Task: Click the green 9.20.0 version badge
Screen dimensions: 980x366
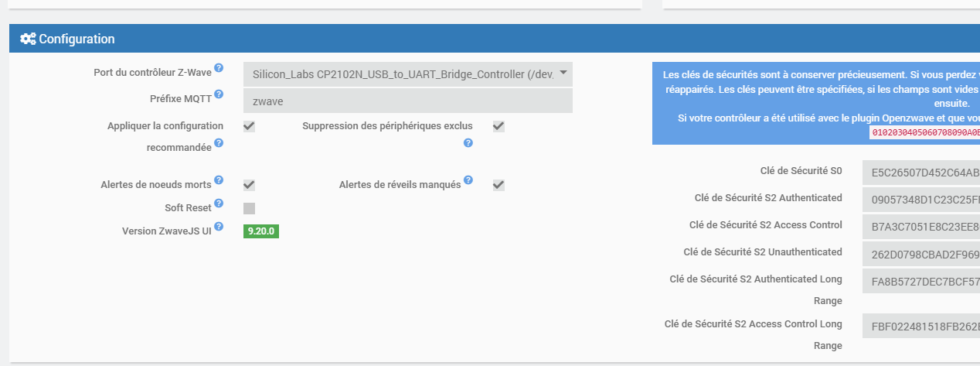Action: 261,231
